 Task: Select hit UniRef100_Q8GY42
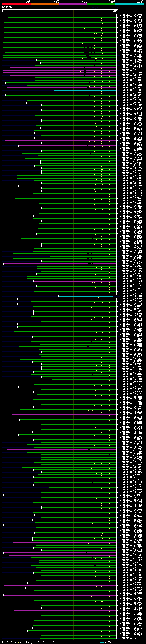click(131, 108)
